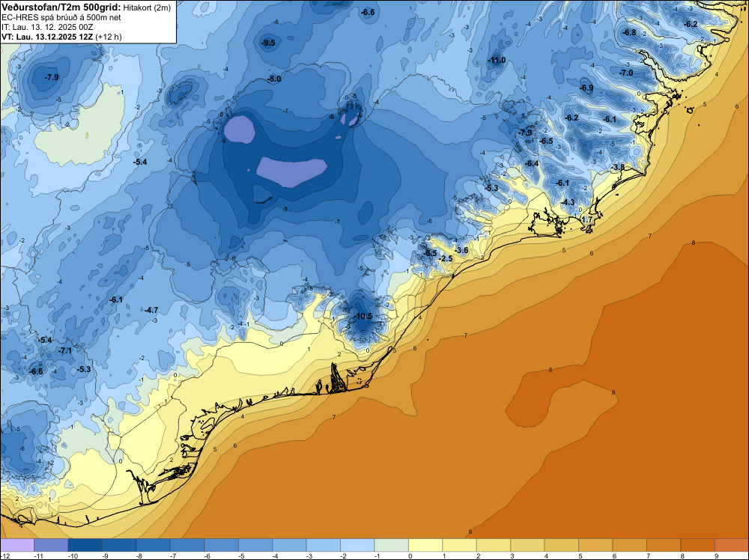Viewport: 749px width, 560px height.
Task: Click the -4.3 temperature label
Action: (x=568, y=202)
